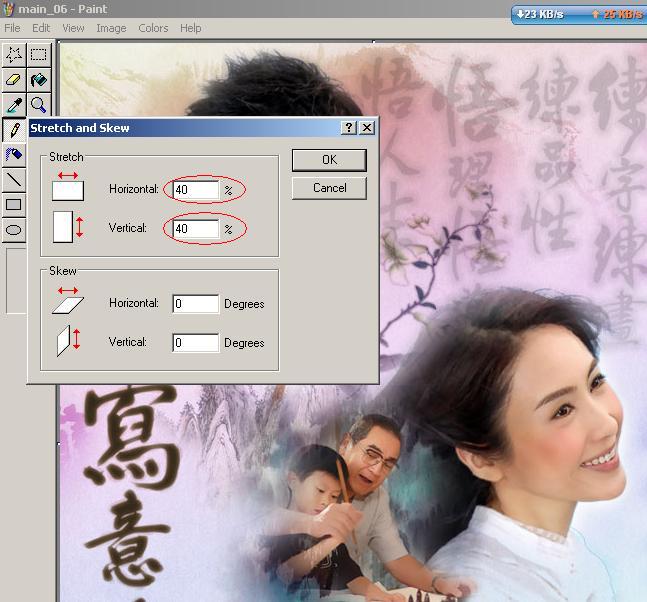Viewport: 647px width, 602px height.
Task: Select the rectangular Select tool
Action: pos(38,54)
